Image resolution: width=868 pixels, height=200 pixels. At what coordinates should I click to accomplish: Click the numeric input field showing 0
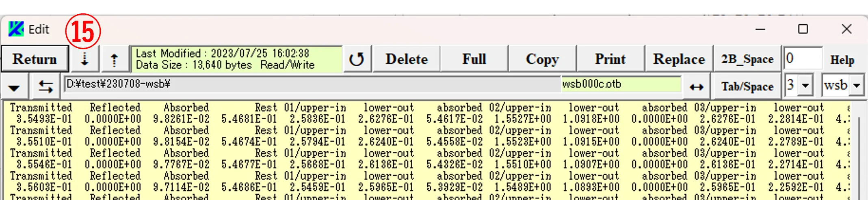(x=803, y=58)
